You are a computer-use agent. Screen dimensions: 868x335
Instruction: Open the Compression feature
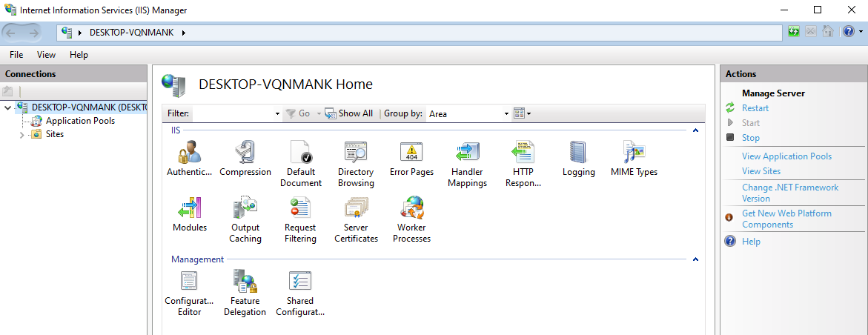[x=245, y=158]
